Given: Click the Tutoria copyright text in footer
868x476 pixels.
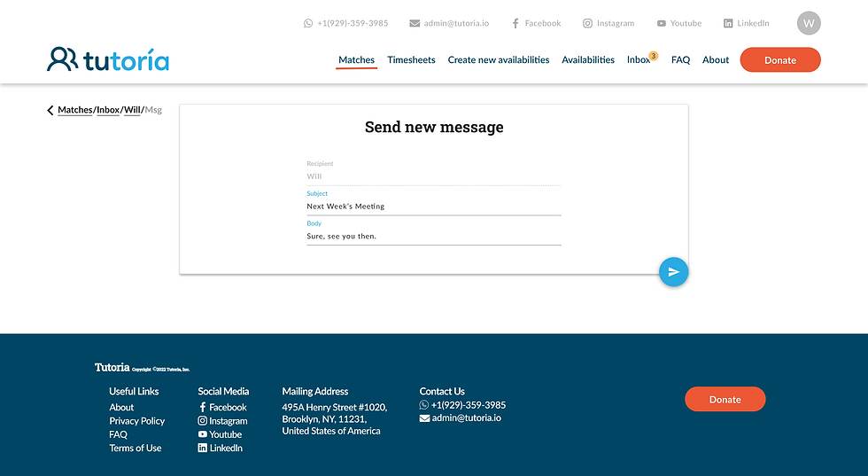Looking at the screenshot, I should point(160,369).
